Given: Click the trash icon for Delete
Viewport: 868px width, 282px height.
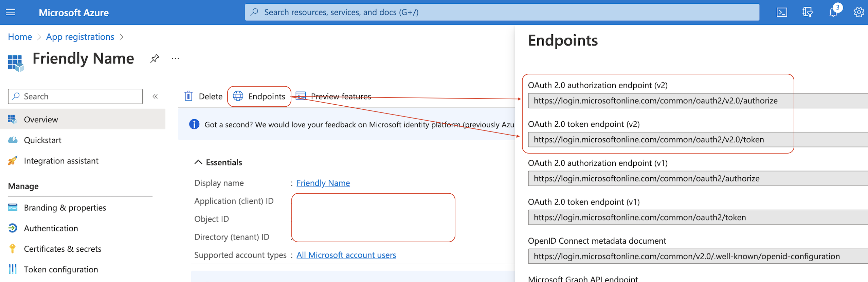Looking at the screenshot, I should (x=188, y=96).
